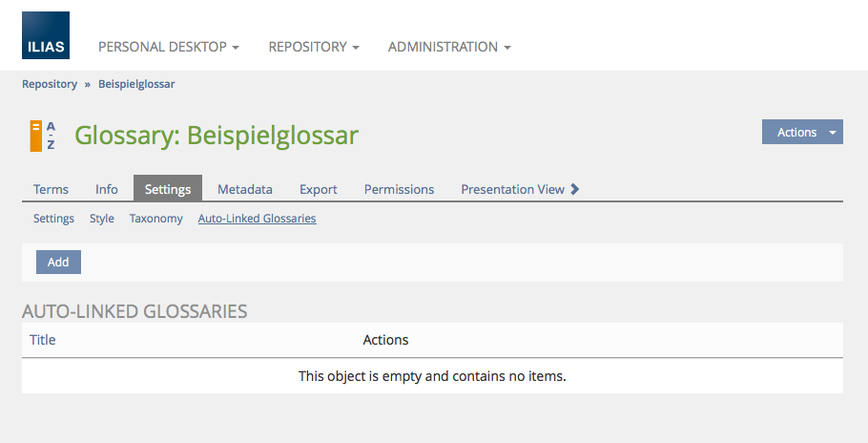Open the Info tab
868x443 pixels.
(107, 189)
